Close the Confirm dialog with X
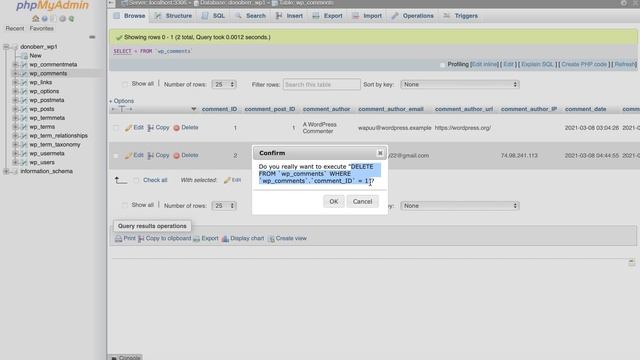Image resolution: width=640 pixels, height=360 pixels. click(x=380, y=153)
